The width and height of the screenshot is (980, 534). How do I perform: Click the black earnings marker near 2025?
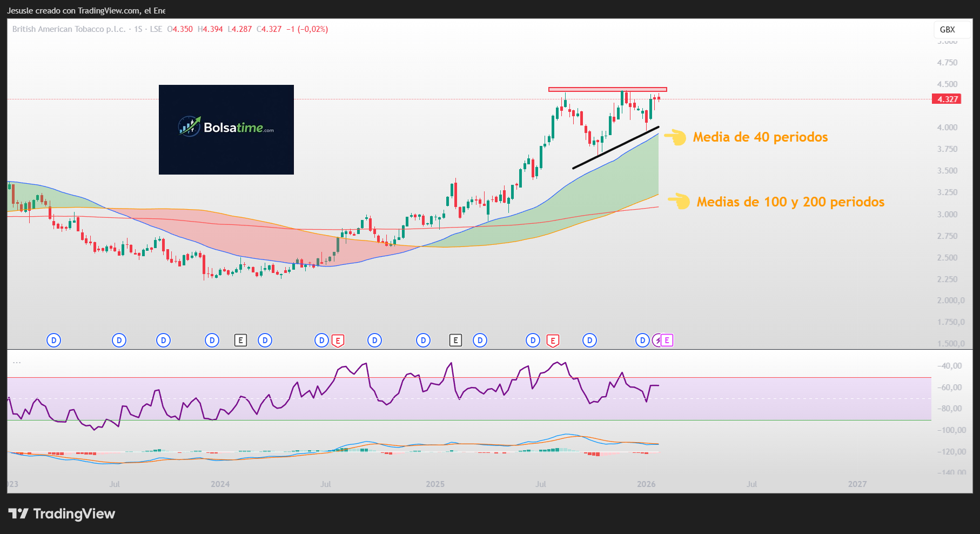pyautogui.click(x=455, y=340)
